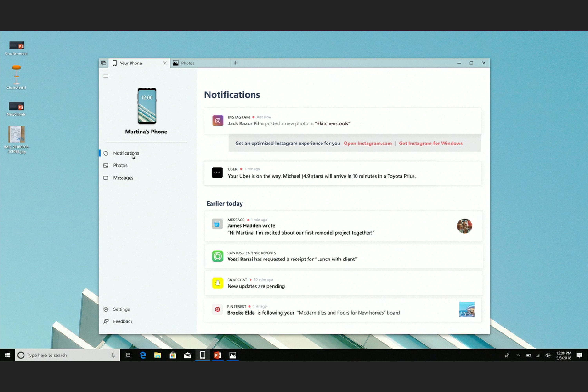Viewport: 588px width, 392px height.
Task: Switch to the Photos tab
Action: pyautogui.click(x=188, y=63)
